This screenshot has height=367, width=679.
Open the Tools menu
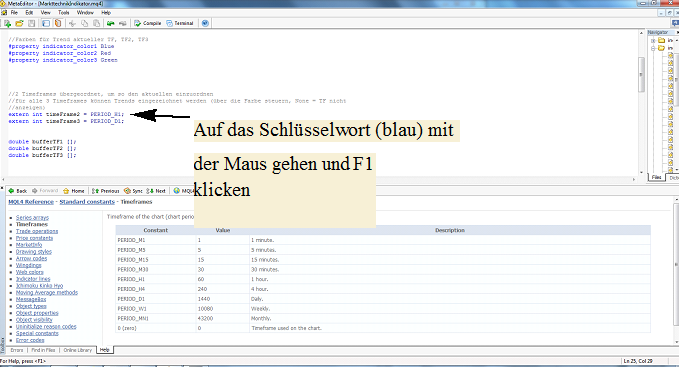coord(64,13)
